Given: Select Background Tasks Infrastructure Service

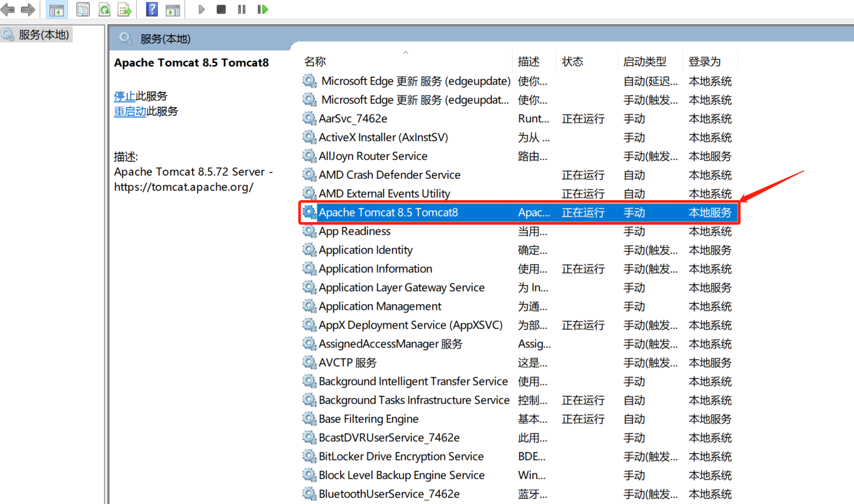Looking at the screenshot, I should coord(414,400).
